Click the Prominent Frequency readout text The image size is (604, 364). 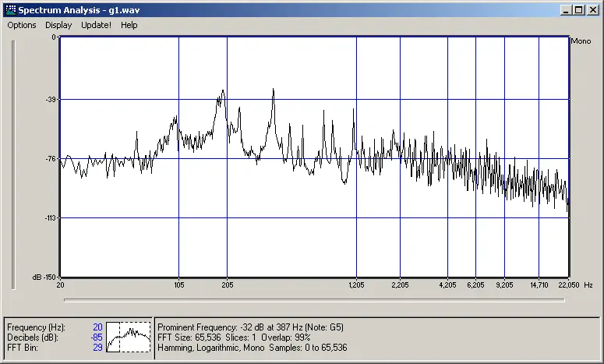[x=250, y=327]
